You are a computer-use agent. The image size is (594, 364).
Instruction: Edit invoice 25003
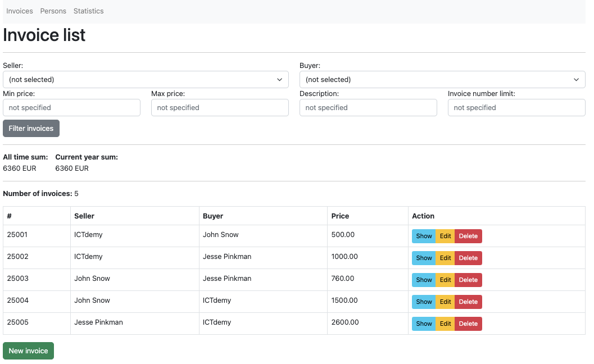click(x=445, y=280)
